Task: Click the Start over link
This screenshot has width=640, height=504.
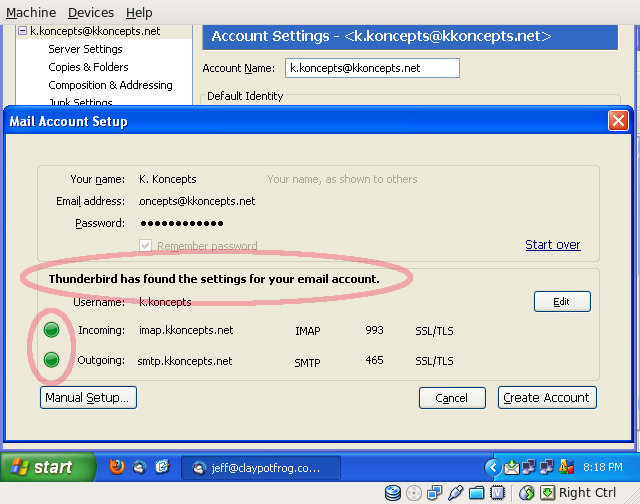Action: tap(553, 245)
